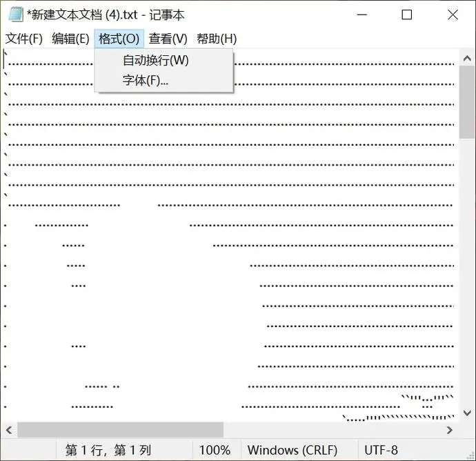Click the vertical scrollbar thumb
This screenshot has height=461, width=476.
tap(467, 102)
